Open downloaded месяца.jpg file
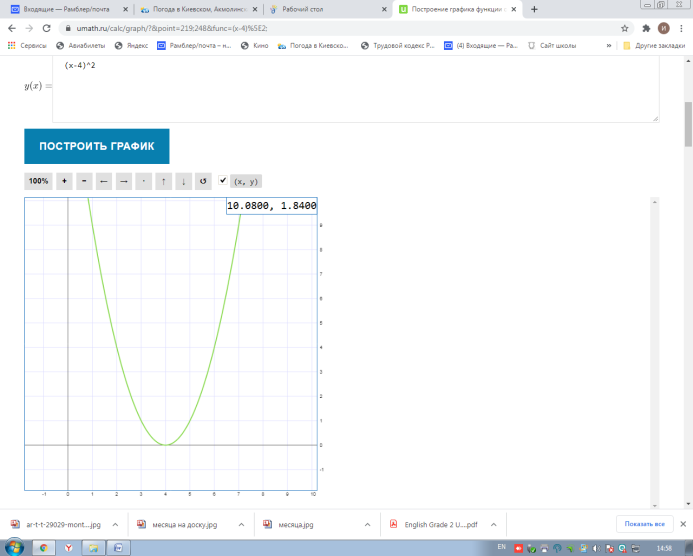693x556 pixels. (x=289, y=525)
